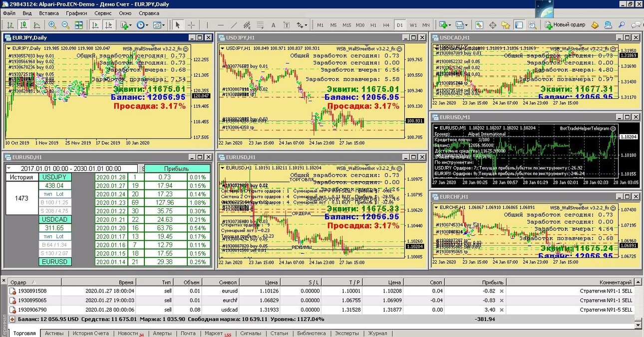Screen dimensions: 644x337
Task: Close order 1930891508 with X
Action: point(502,291)
